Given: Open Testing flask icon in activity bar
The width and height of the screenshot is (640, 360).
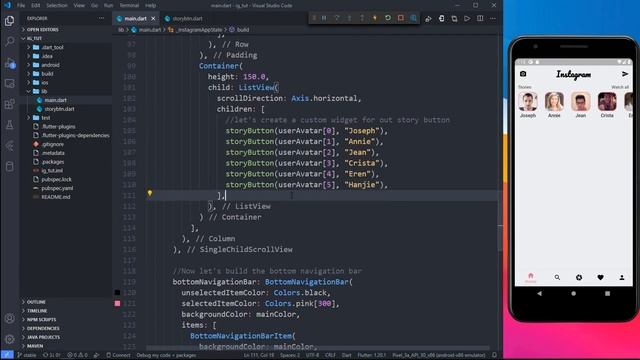Looking at the screenshot, I should point(9,125).
